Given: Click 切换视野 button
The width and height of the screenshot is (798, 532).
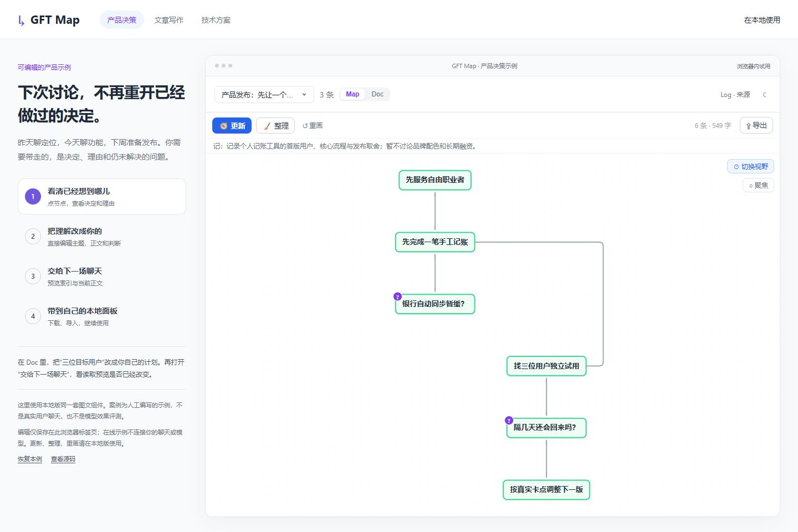Looking at the screenshot, I should 750,166.
